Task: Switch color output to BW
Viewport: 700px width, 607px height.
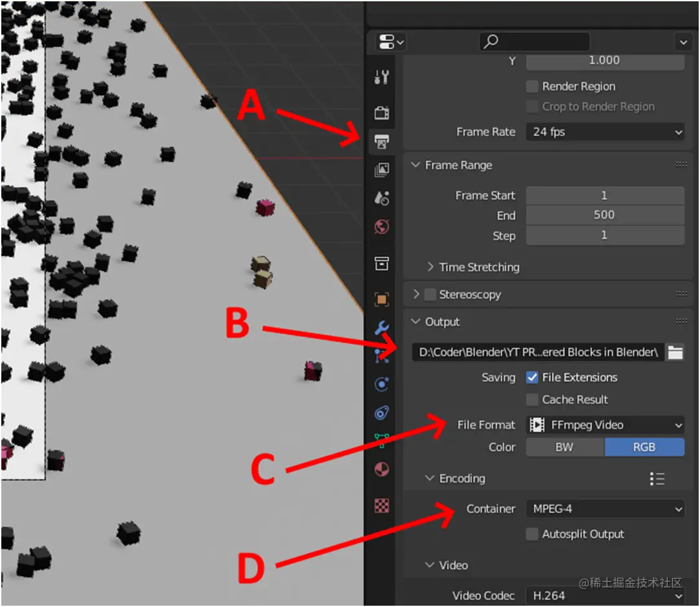Action: [564, 447]
